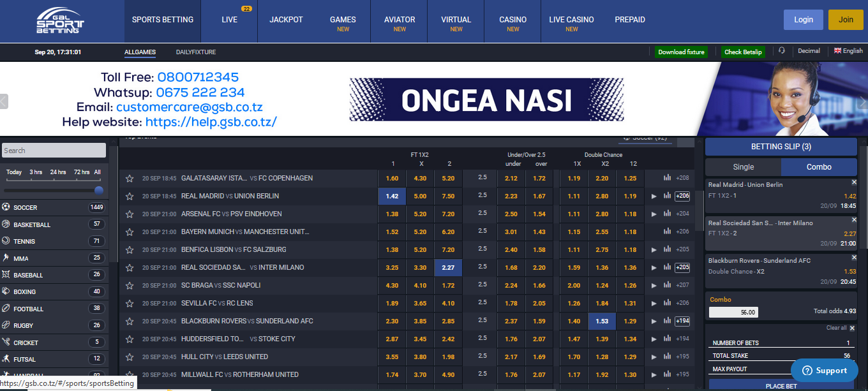Deselect Blackburn-Sunderland X2 odds 1.53

point(602,321)
